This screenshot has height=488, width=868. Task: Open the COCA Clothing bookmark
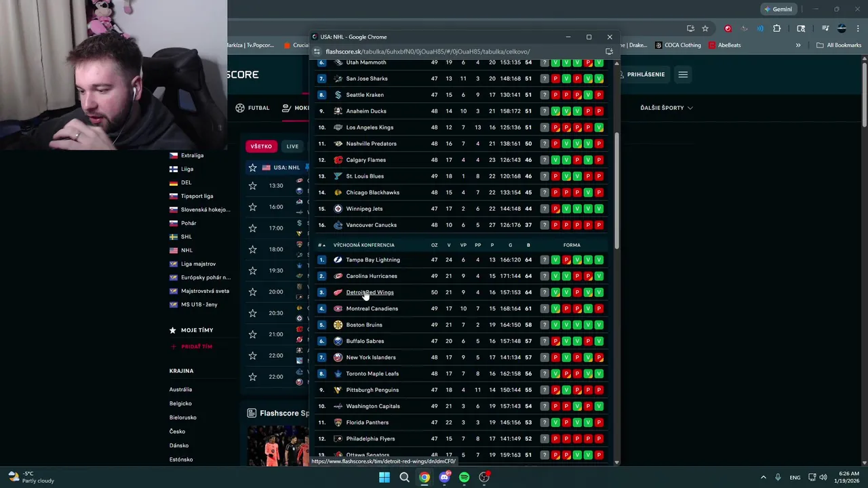677,45
